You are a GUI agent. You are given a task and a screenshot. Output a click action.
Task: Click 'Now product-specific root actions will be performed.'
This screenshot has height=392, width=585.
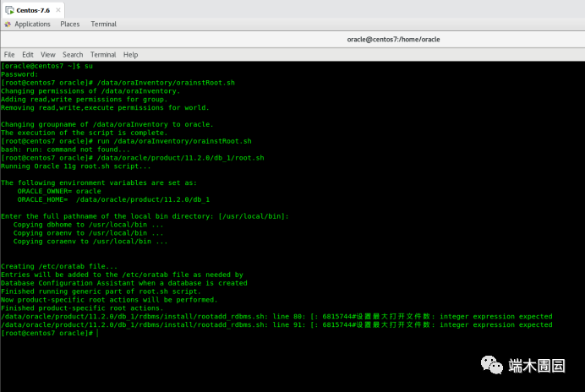109,300
